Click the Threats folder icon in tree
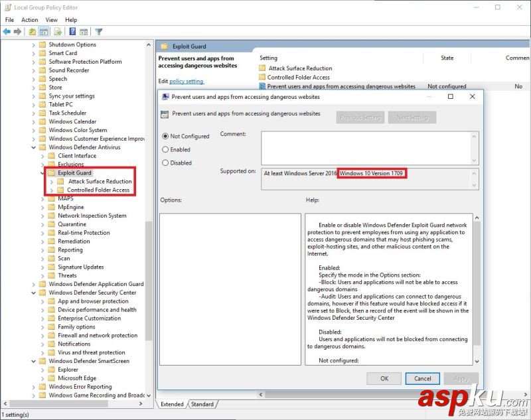The height and width of the screenshot is (420, 531). click(x=51, y=275)
